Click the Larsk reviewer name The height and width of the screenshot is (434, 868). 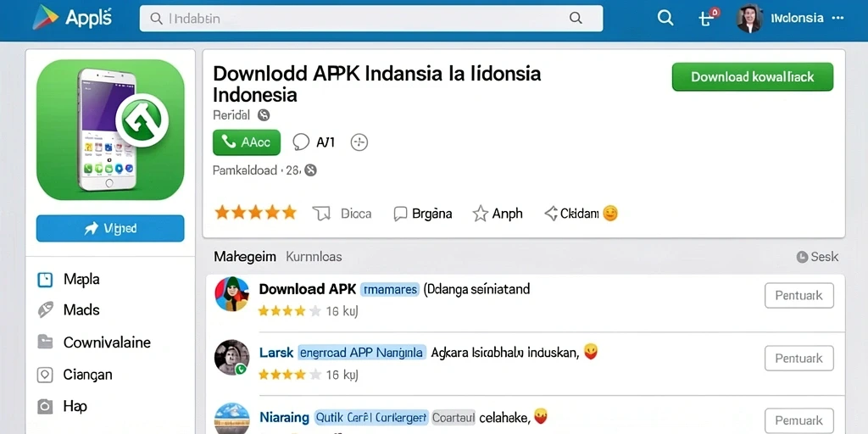[x=275, y=352]
